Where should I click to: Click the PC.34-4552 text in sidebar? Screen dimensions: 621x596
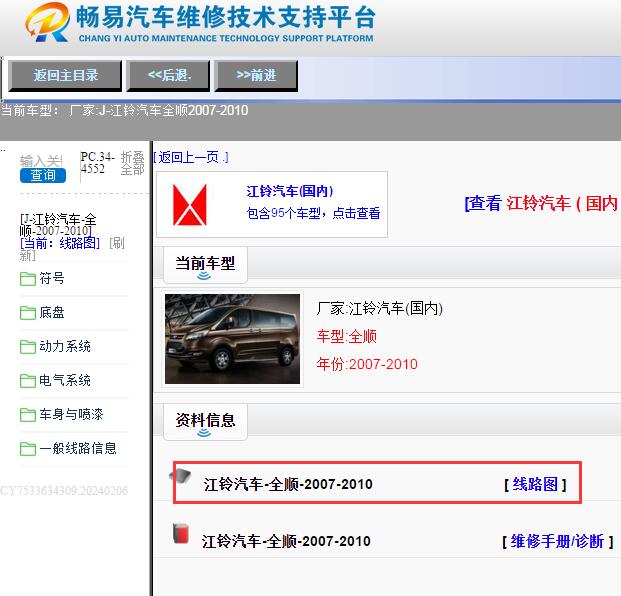(x=97, y=163)
